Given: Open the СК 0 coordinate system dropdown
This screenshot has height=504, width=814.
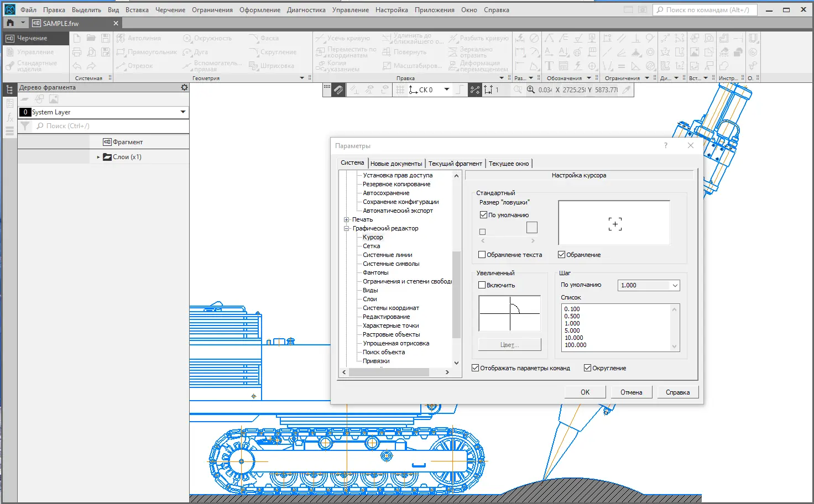Looking at the screenshot, I should [446, 90].
